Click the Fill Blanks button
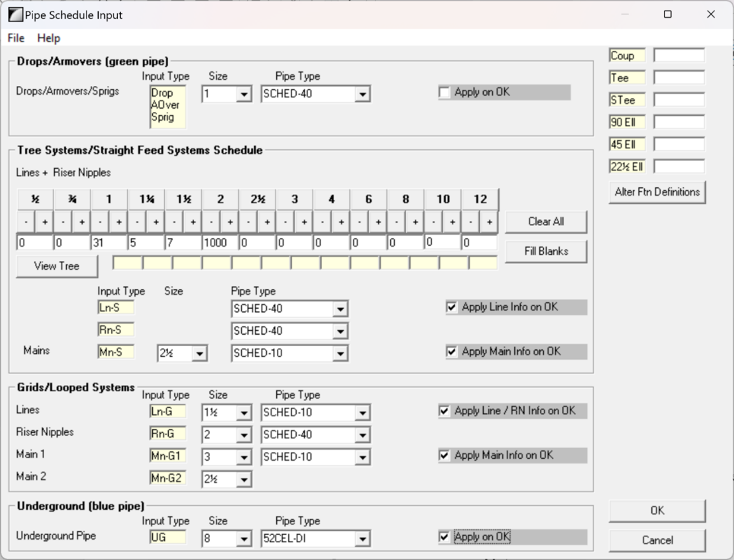Image resolution: width=734 pixels, height=560 pixels. click(546, 251)
